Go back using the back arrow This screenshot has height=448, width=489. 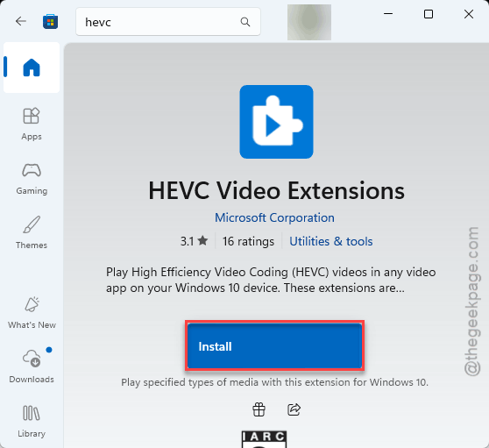pyautogui.click(x=21, y=22)
